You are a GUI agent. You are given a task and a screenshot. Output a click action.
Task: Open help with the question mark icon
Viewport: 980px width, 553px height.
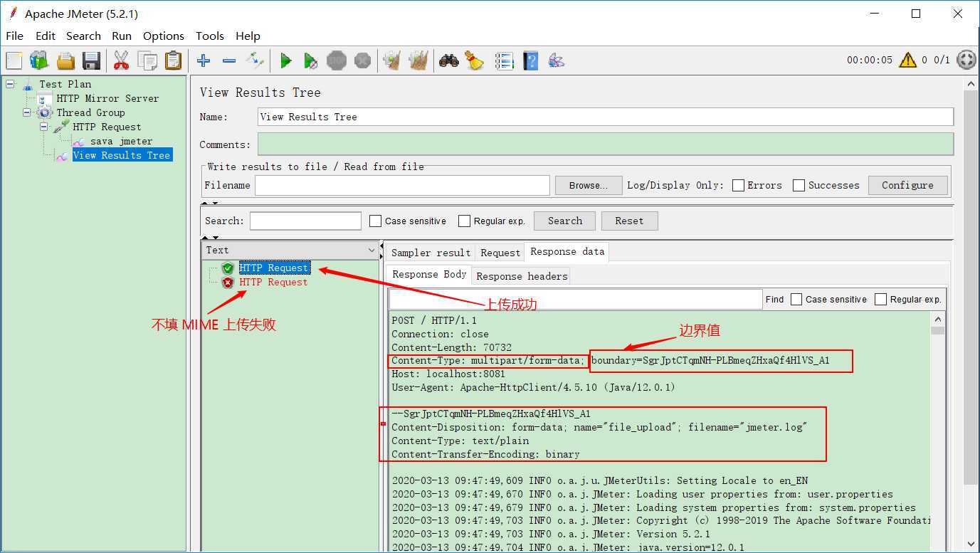pos(530,60)
